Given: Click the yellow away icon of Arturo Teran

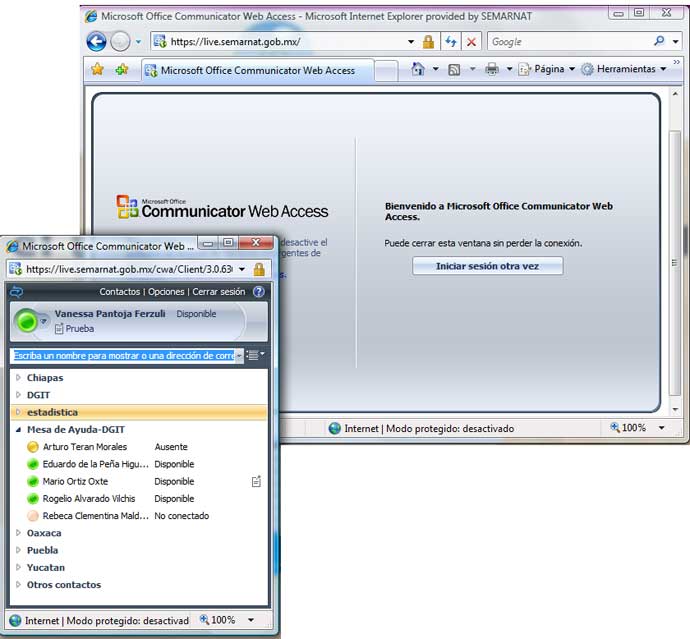Looking at the screenshot, I should (x=33, y=447).
